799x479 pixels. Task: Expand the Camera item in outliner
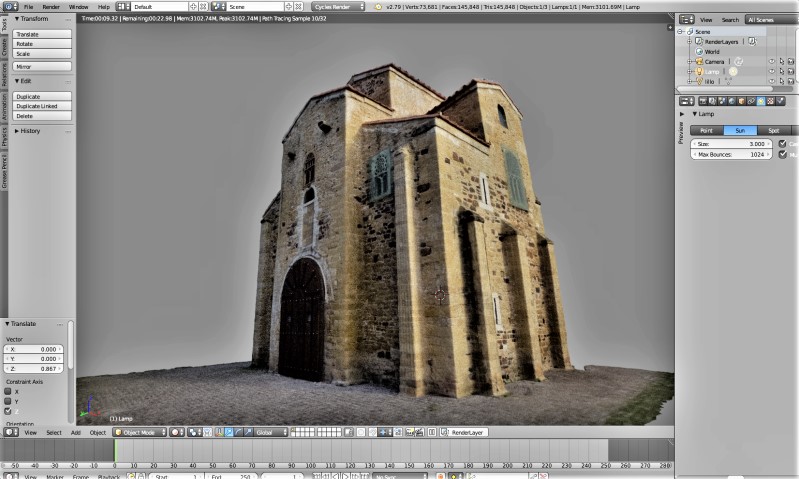[x=689, y=61]
